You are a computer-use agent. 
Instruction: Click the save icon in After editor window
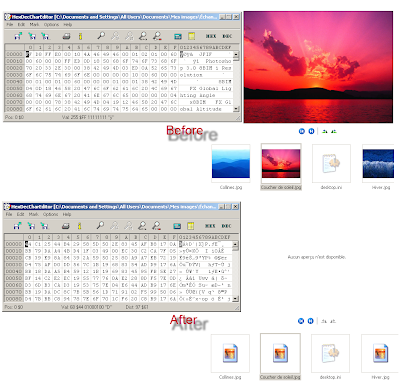pos(31,226)
